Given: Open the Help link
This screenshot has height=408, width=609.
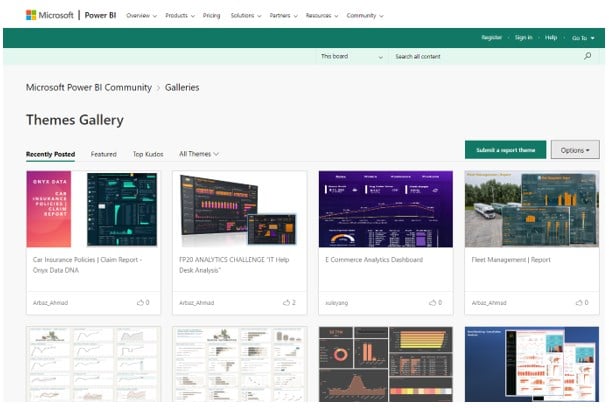Looking at the screenshot, I should coord(551,37).
